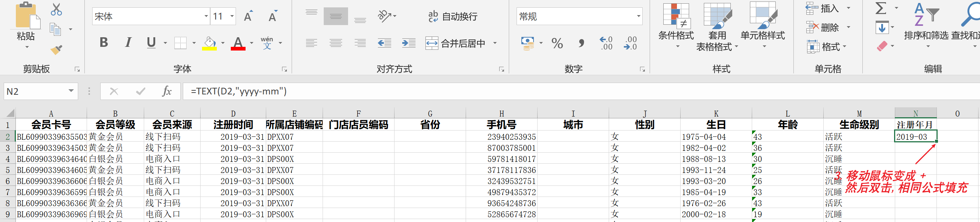
Task: Click the Fill down icon
Action: point(882,27)
